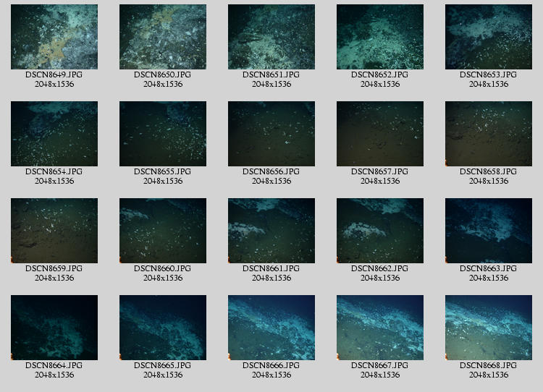Open the DSCN8660.JPG thumbnail

(x=163, y=231)
